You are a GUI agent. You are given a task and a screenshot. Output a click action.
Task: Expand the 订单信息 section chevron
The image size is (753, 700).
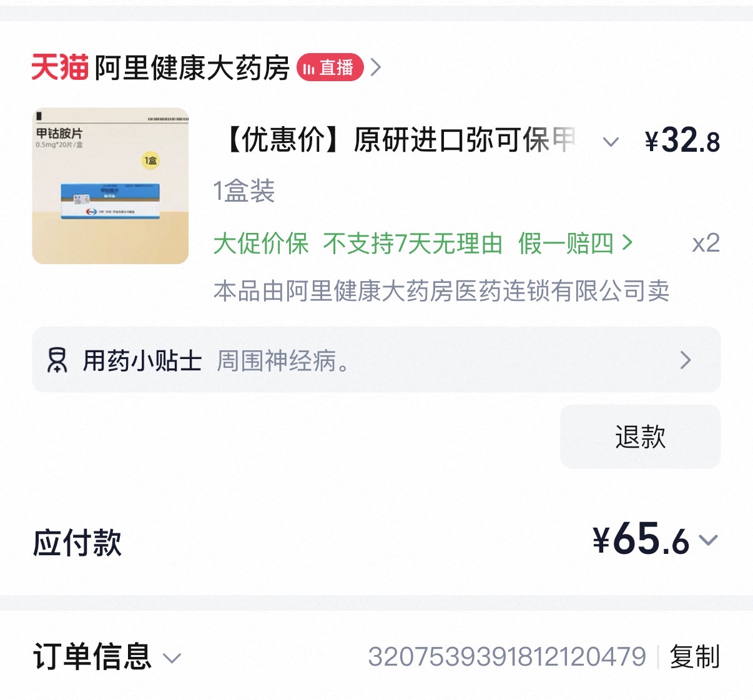(x=172, y=658)
